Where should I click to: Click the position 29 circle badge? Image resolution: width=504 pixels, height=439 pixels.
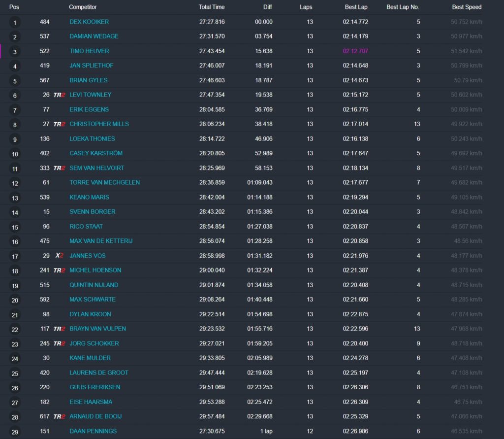coord(15,432)
